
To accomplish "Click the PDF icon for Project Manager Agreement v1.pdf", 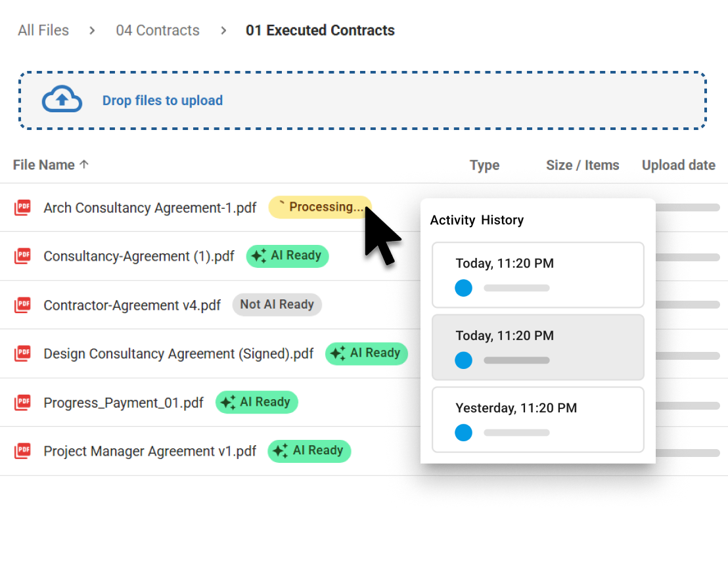I will pyautogui.click(x=23, y=451).
